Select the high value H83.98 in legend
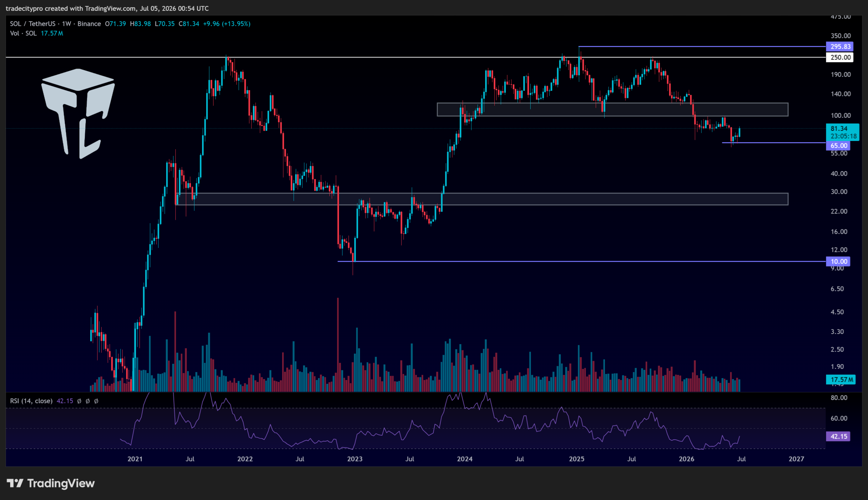868x500 pixels. coord(140,24)
